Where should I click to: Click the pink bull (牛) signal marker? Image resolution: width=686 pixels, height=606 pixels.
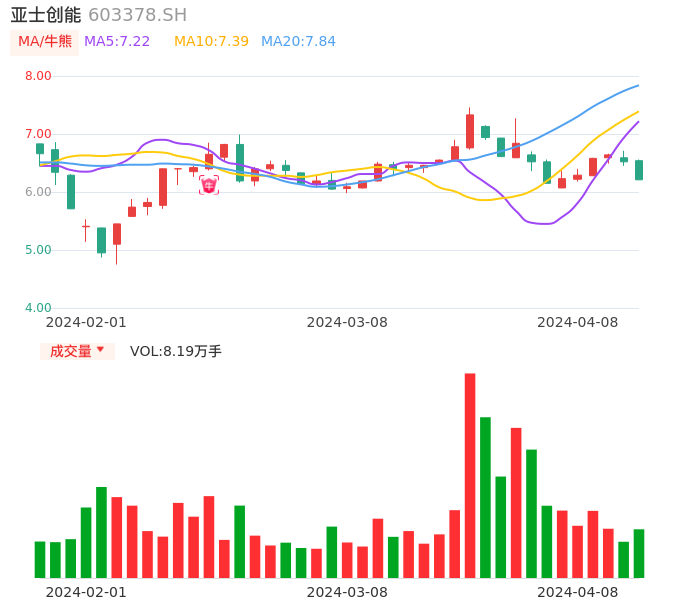[209, 185]
